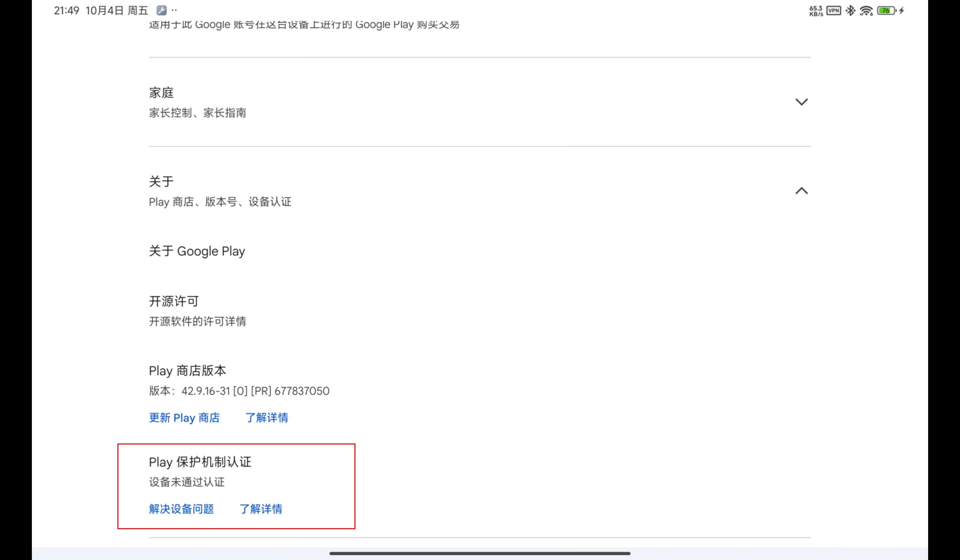
Task: Tap the status bar overflow dots
Action: (174, 10)
